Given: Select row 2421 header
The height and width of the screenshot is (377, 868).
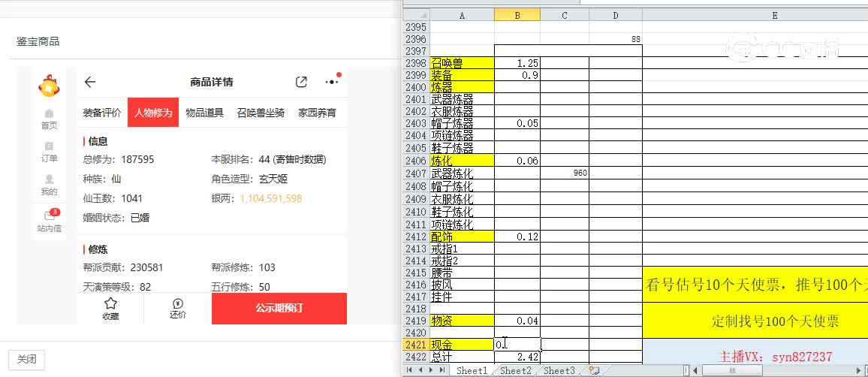Looking at the screenshot, I should click(416, 345).
